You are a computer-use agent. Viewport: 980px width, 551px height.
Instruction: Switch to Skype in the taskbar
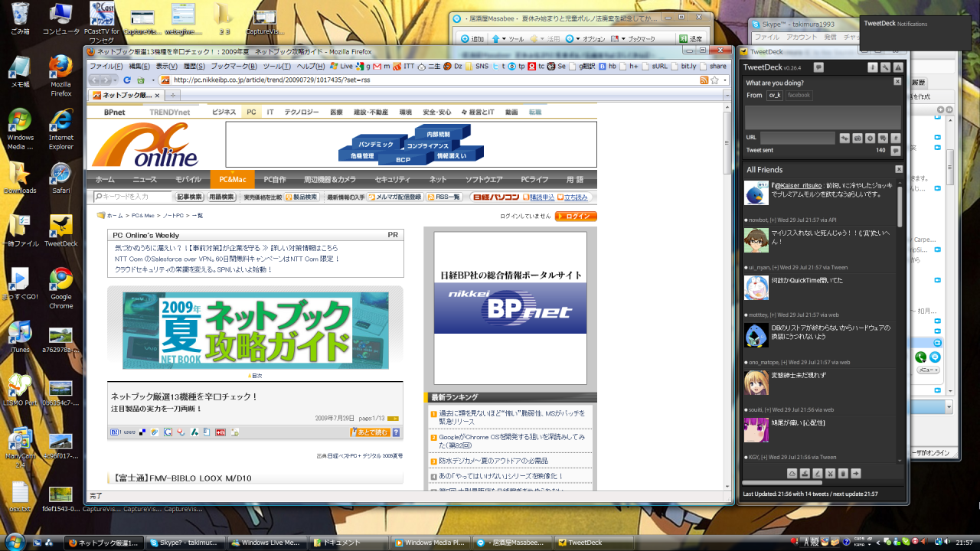point(186,543)
